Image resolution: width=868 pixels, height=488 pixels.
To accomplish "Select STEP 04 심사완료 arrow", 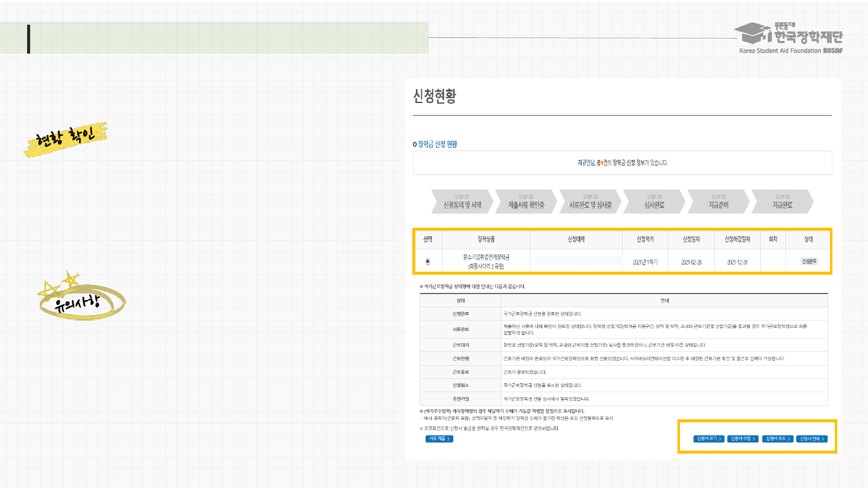I will click(x=654, y=202).
